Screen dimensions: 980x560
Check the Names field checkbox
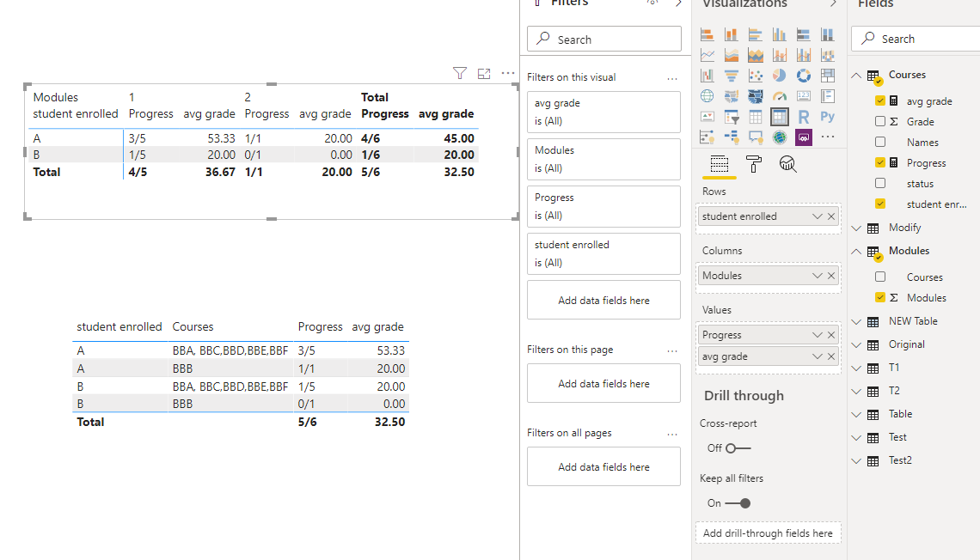coord(880,142)
